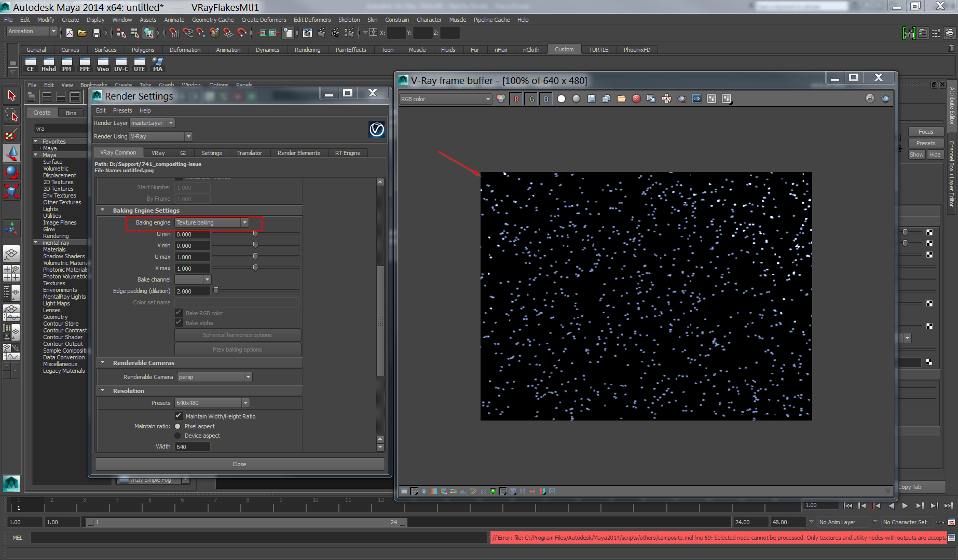The height and width of the screenshot is (560, 958).
Task: Adjust U min slider
Action: (255, 234)
